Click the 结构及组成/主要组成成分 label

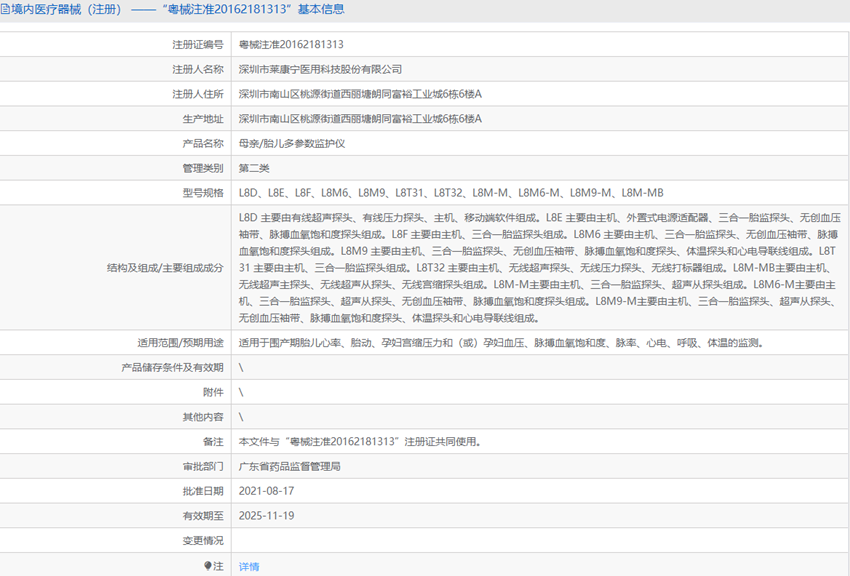[x=165, y=268]
